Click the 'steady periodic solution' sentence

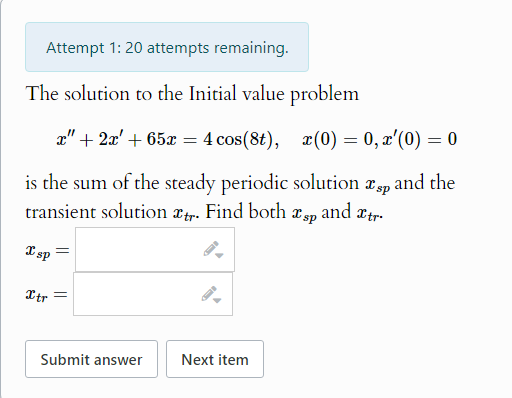[x=240, y=183]
